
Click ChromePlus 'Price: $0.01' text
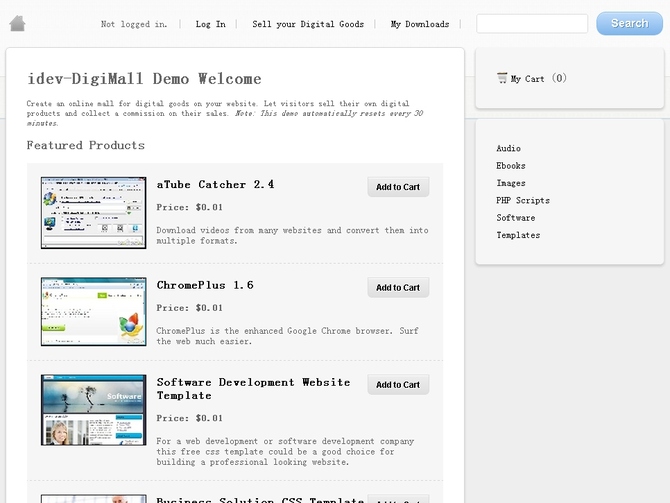tap(189, 308)
